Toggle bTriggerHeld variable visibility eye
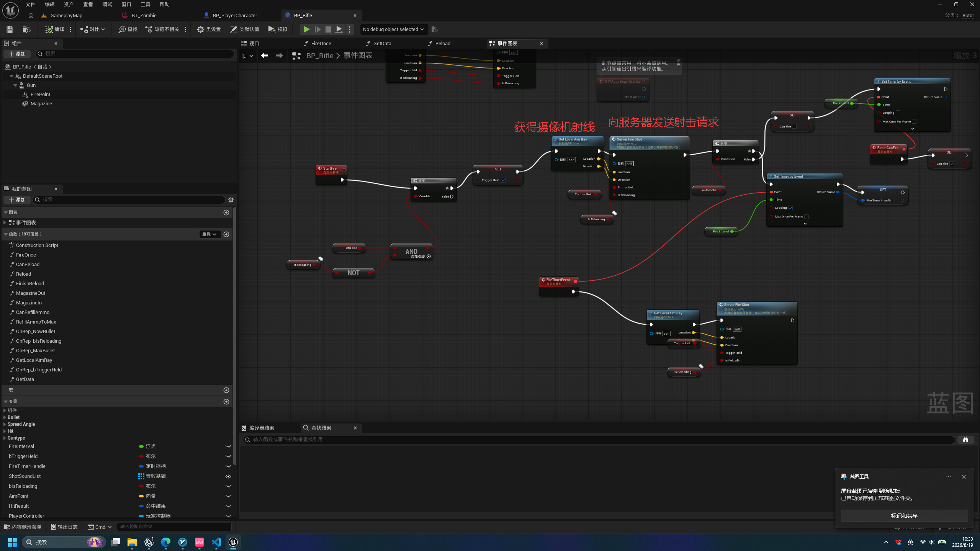 click(228, 456)
